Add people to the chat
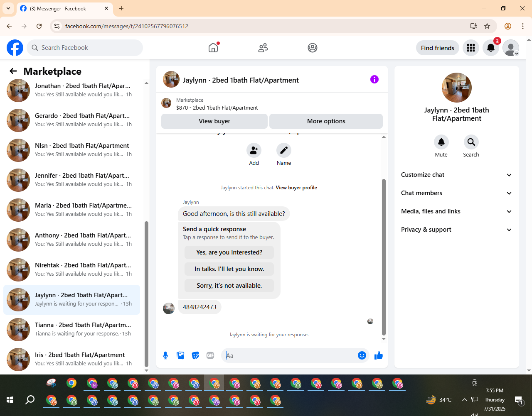 coord(254,150)
